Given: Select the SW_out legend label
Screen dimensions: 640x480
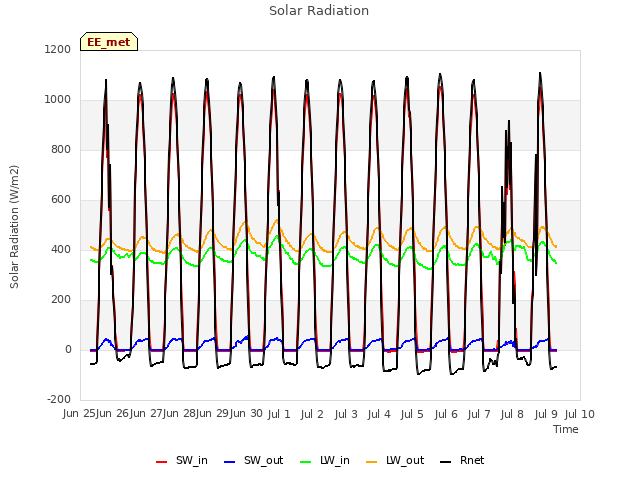Looking at the screenshot, I should 264,460.
